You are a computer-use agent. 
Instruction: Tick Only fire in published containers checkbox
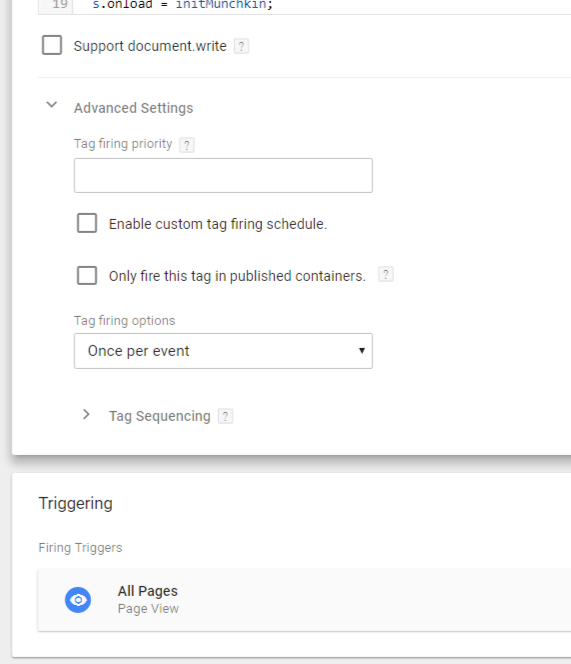(x=87, y=276)
